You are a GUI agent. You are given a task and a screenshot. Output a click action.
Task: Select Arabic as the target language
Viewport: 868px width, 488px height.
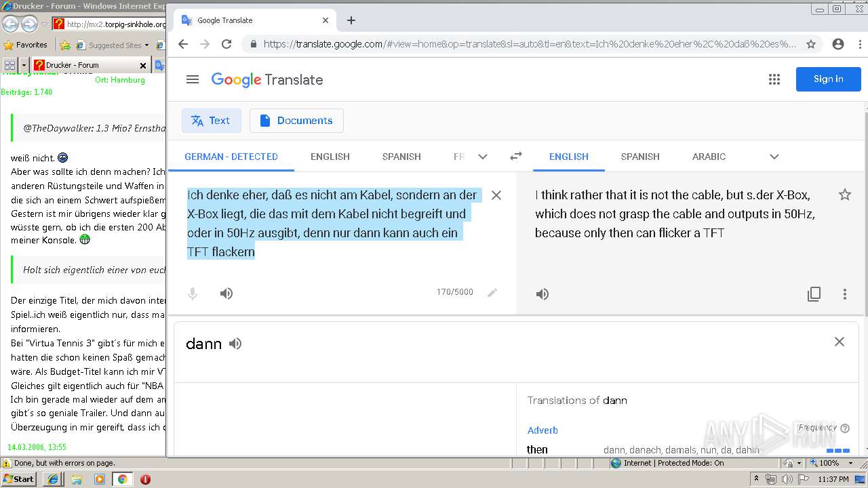coord(709,157)
